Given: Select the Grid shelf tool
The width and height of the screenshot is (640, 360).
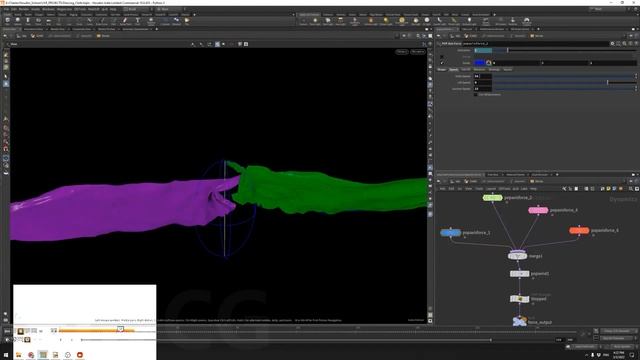Looking at the screenshot, I should (48, 21).
